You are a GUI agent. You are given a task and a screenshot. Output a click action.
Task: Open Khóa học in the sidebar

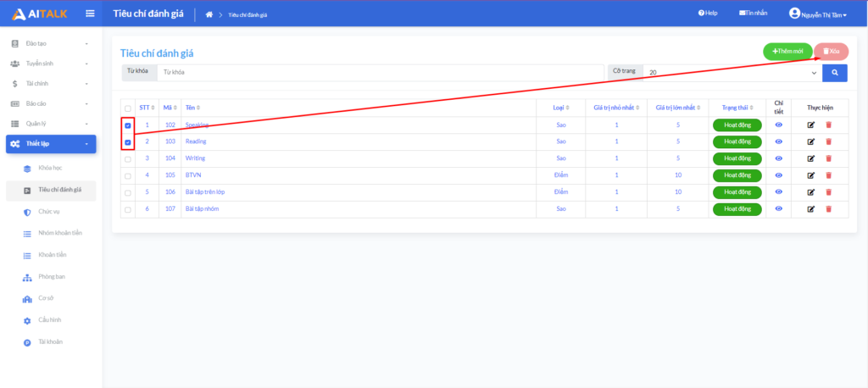pyautogui.click(x=51, y=168)
